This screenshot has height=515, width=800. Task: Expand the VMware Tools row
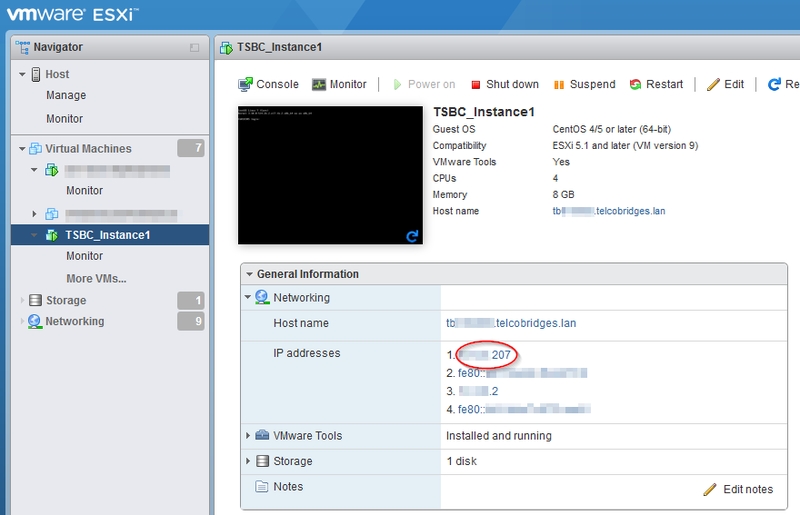tap(249, 436)
